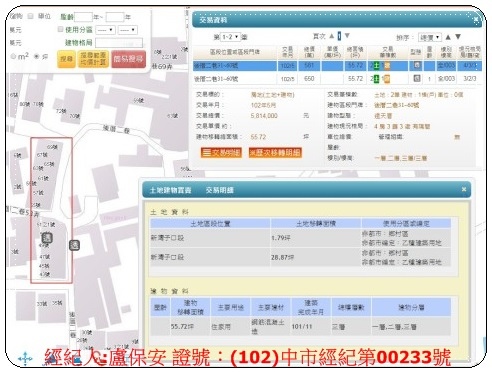
Task: Click the 總價(萬) column header
Action: click(309, 52)
